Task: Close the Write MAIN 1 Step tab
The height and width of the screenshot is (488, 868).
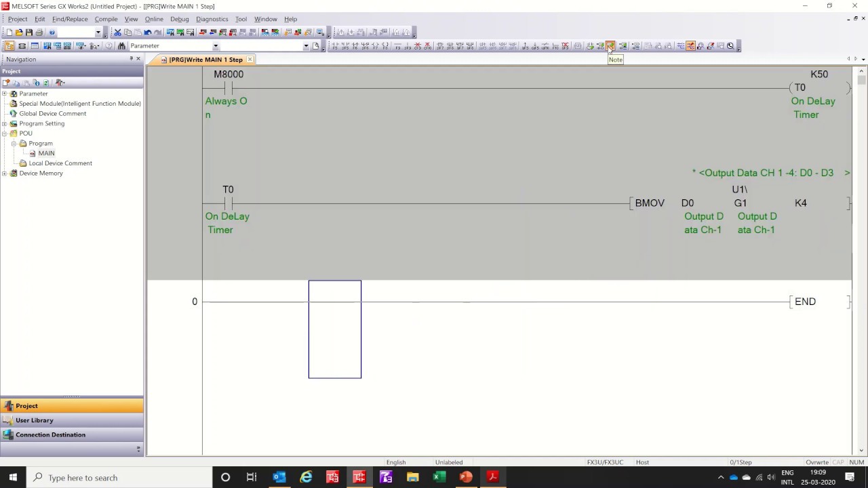Action: click(250, 60)
